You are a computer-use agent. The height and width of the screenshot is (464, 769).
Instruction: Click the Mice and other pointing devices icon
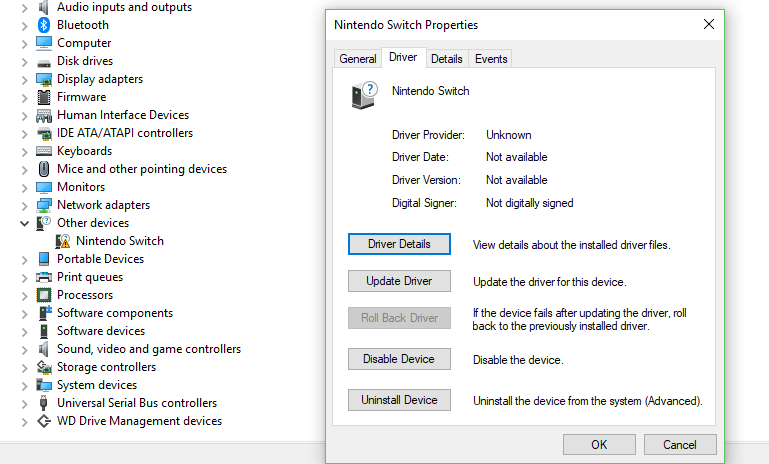tap(44, 169)
